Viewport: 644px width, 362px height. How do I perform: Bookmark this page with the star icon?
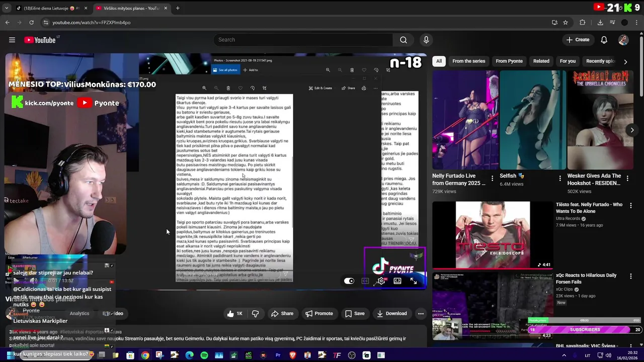566,22
